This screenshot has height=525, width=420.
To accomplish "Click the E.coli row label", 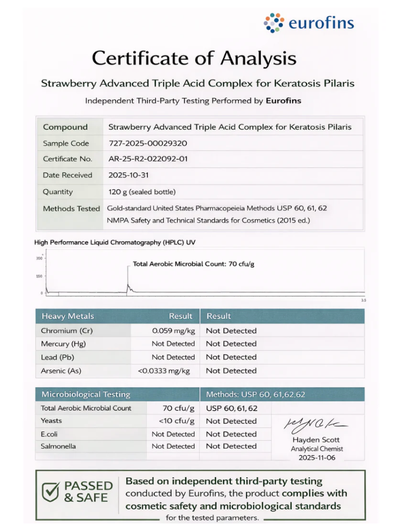I will pyautogui.click(x=49, y=434).
